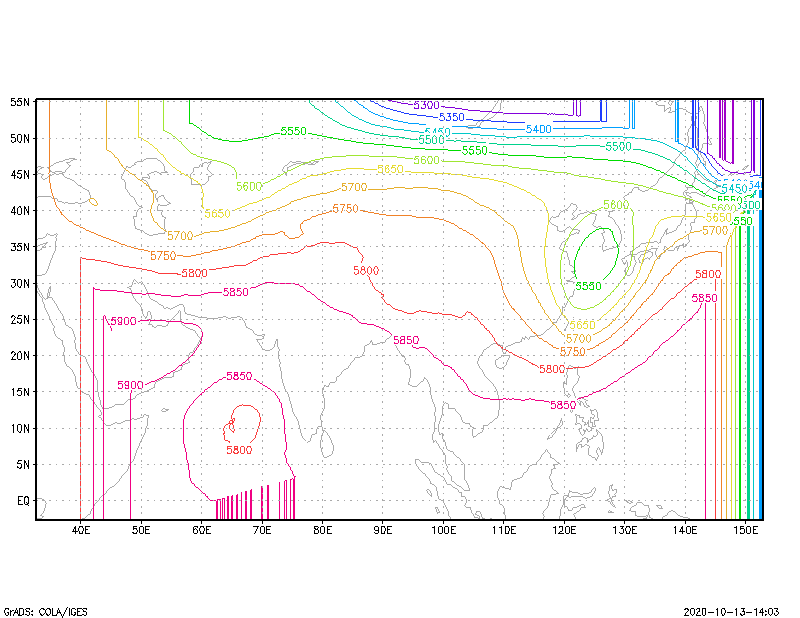Click the green 5550 label of the closed low near Korea

[588, 286]
